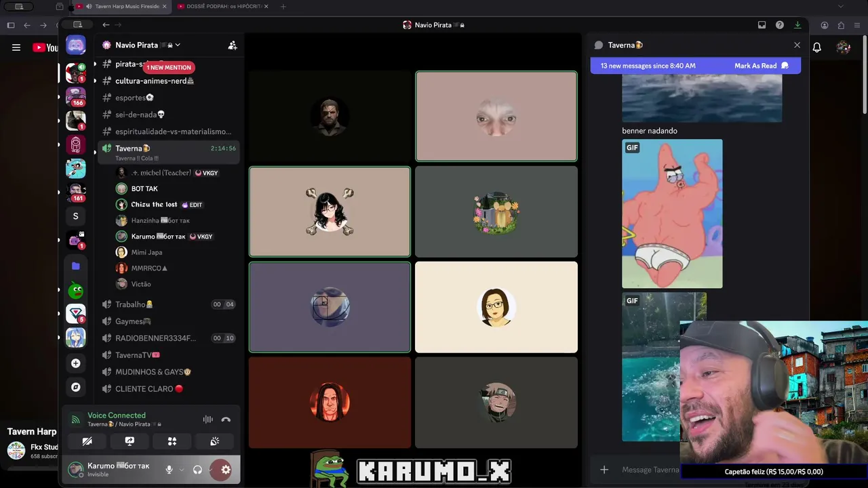Viewport: 868px width, 488px height.
Task: Open a new browser tab
Action: point(283,6)
